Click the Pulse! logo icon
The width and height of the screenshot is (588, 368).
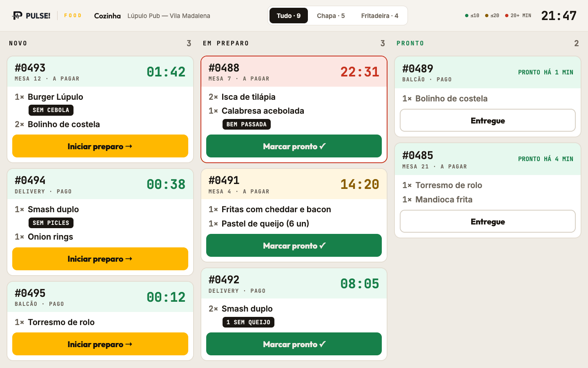click(17, 16)
